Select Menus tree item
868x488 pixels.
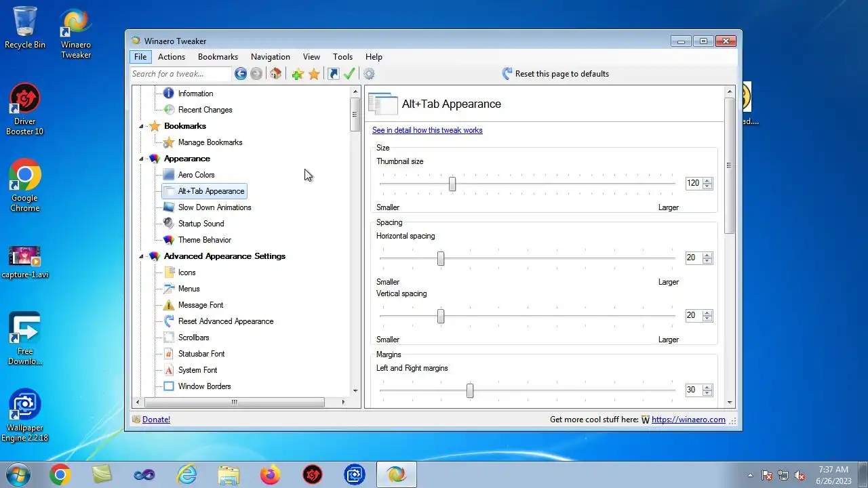189,289
